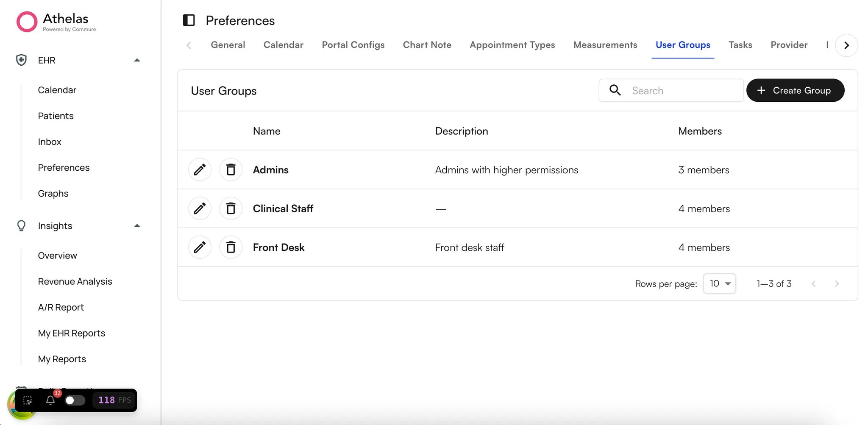Open the Tasks tab

pyautogui.click(x=740, y=44)
